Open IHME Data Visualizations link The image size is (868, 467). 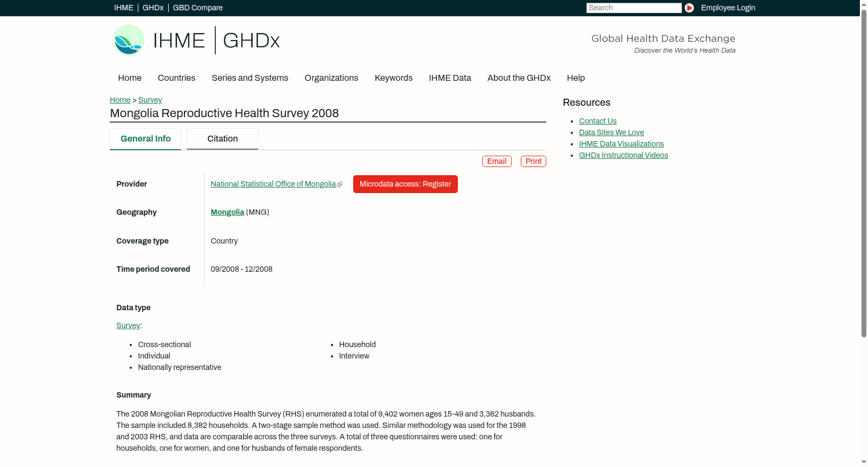coord(622,144)
